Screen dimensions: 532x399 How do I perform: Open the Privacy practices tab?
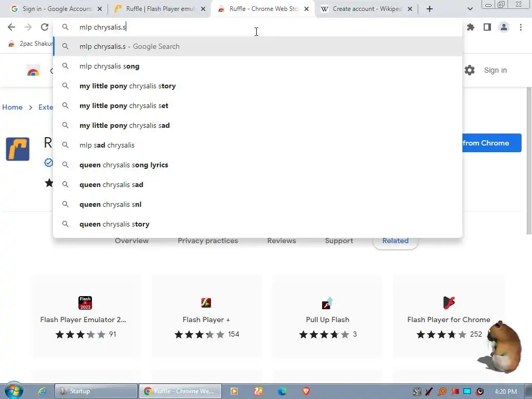tap(208, 241)
